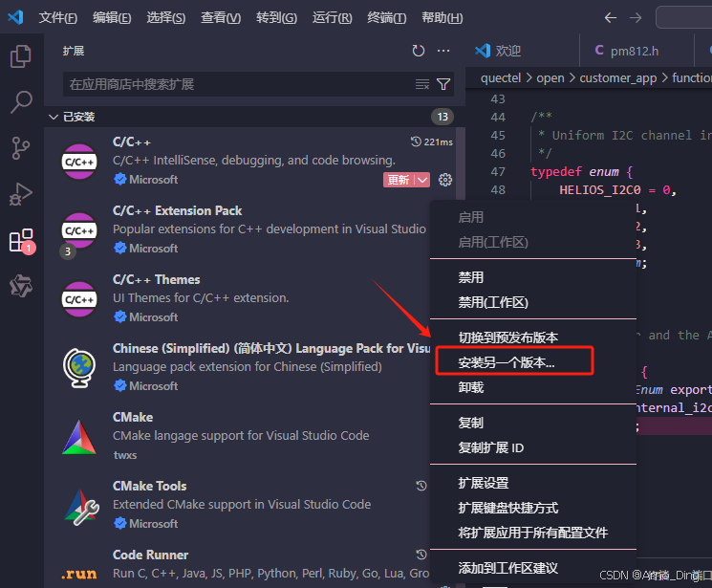This screenshot has height=588, width=712.
Task: Click the C/C++ Themes extension logo
Action: point(79,299)
